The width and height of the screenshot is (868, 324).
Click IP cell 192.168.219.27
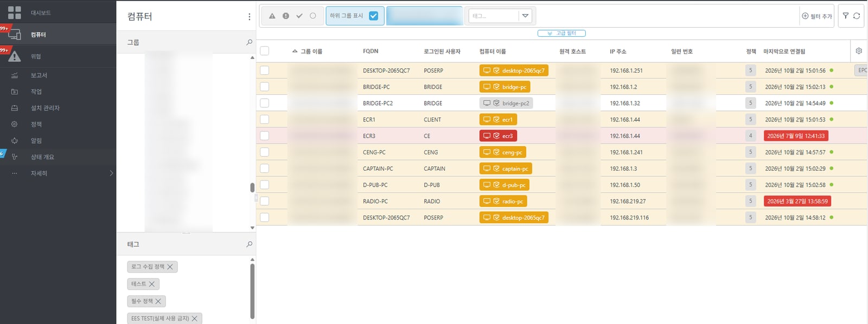pyautogui.click(x=628, y=201)
